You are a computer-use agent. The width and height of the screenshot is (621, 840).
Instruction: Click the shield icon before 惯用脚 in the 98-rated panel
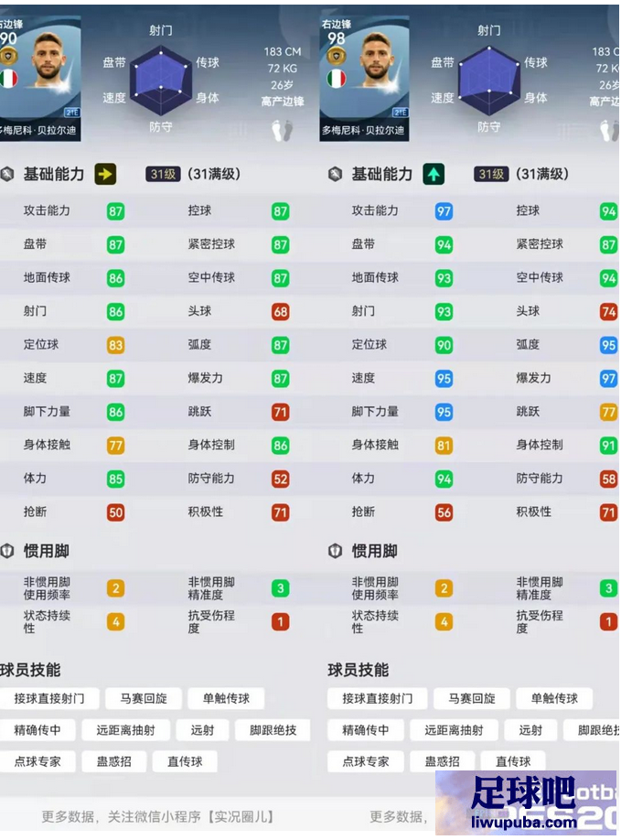click(335, 551)
